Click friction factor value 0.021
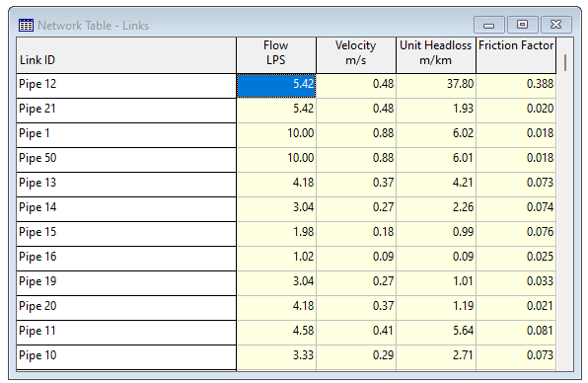Viewport: 588px width, 383px height. (516, 308)
